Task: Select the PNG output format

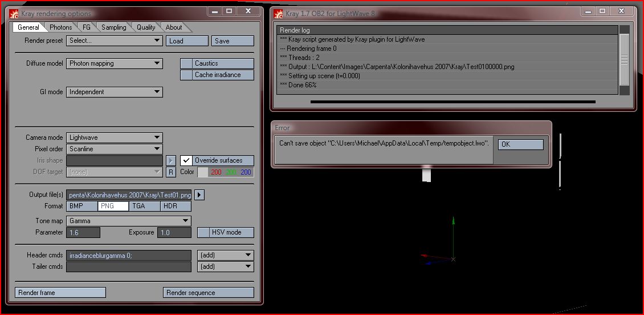Action: tap(113, 206)
